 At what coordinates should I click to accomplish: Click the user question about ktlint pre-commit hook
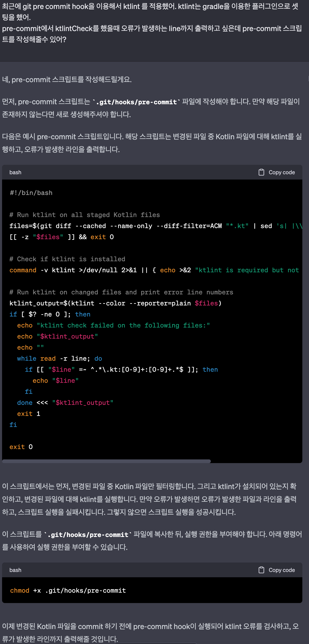tap(152, 23)
